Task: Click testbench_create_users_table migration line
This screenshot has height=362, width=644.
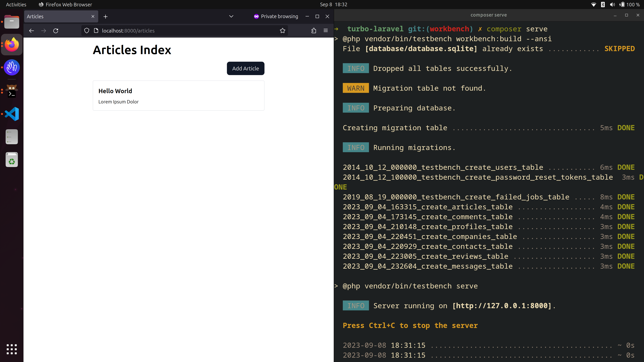Action: point(489,167)
